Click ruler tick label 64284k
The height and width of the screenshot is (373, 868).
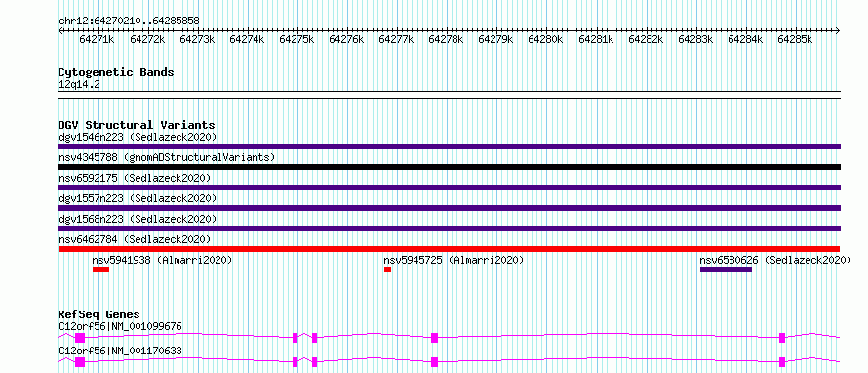click(745, 39)
